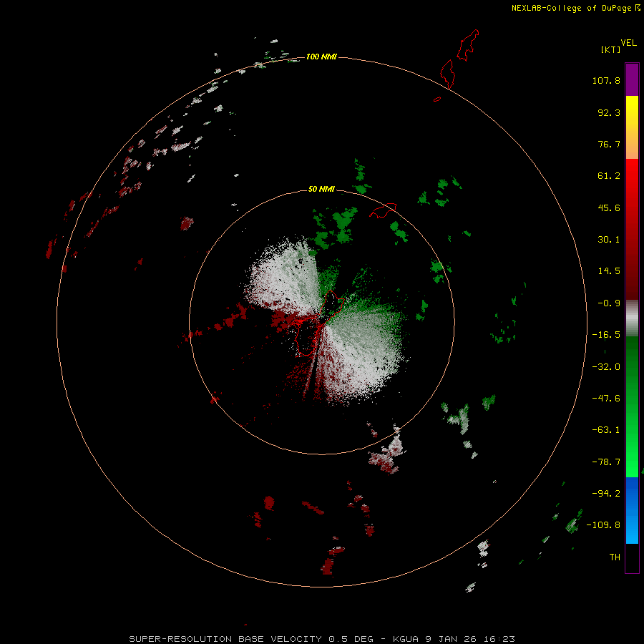Click the red Guam island outline at radar center

[x=319, y=323]
